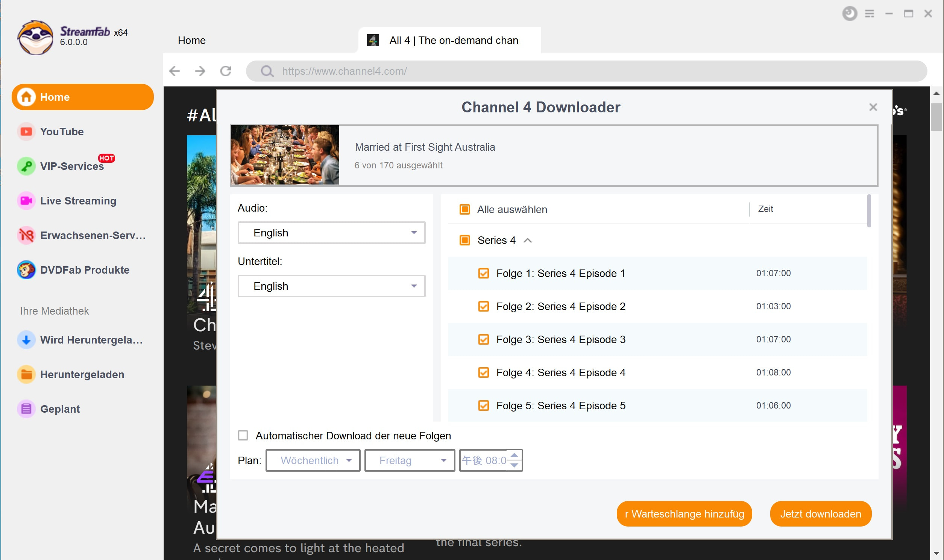Click the web page vertical scrollbar thumb
This screenshot has width=944, height=560.
click(936, 116)
